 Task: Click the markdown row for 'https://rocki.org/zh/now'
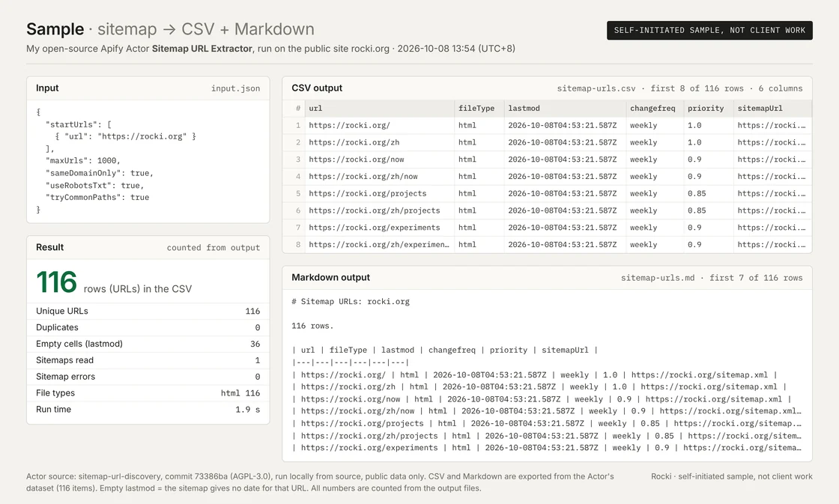[547, 411]
